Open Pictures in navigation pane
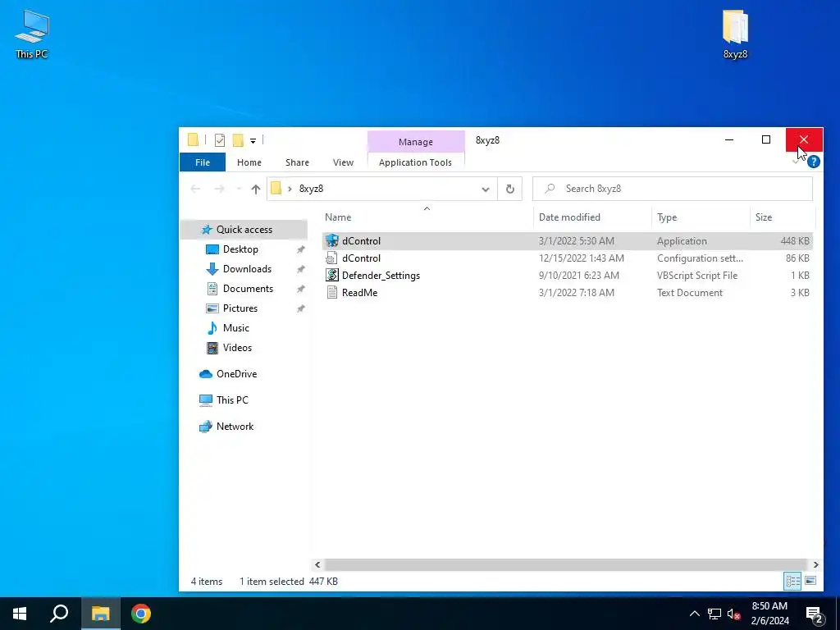This screenshot has width=840, height=630. point(240,308)
